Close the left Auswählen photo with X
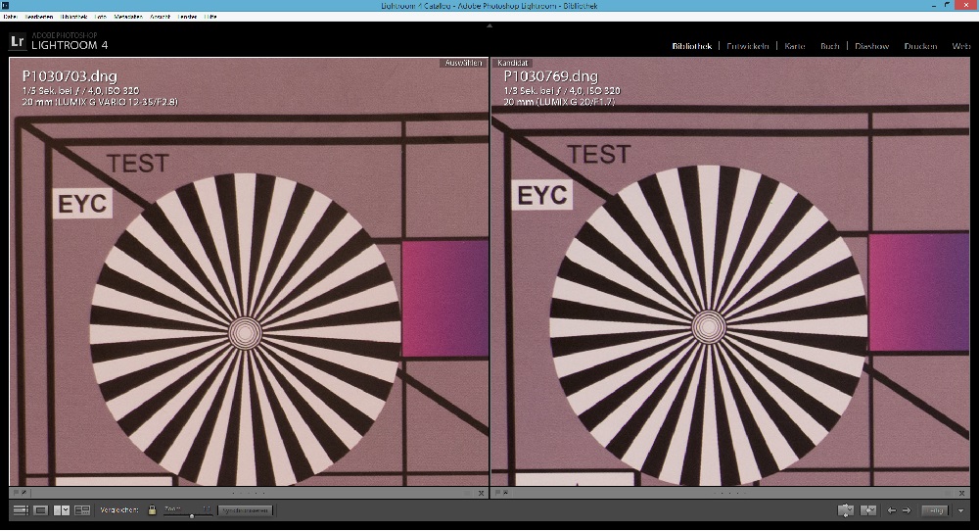Viewport: 980px width, 531px height. (481, 494)
